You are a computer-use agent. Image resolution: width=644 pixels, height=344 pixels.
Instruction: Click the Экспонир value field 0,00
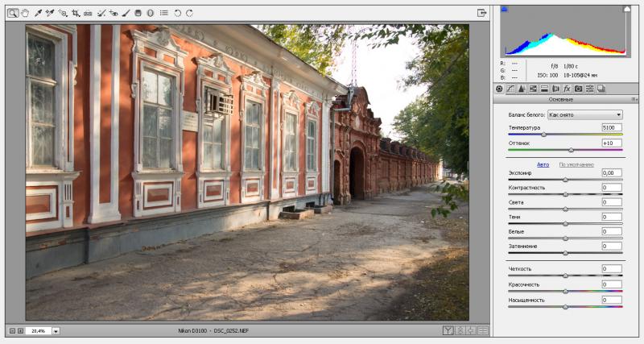click(612, 172)
